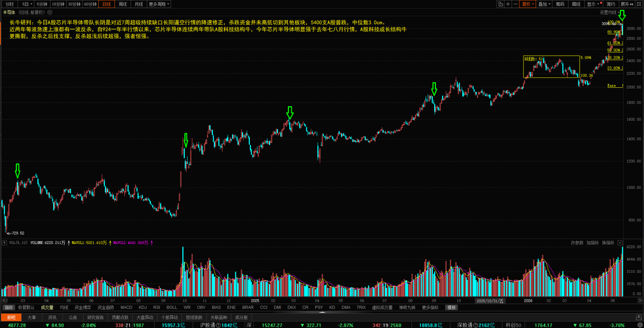Zoom in chart with the plus icon

click(x=508, y=4)
